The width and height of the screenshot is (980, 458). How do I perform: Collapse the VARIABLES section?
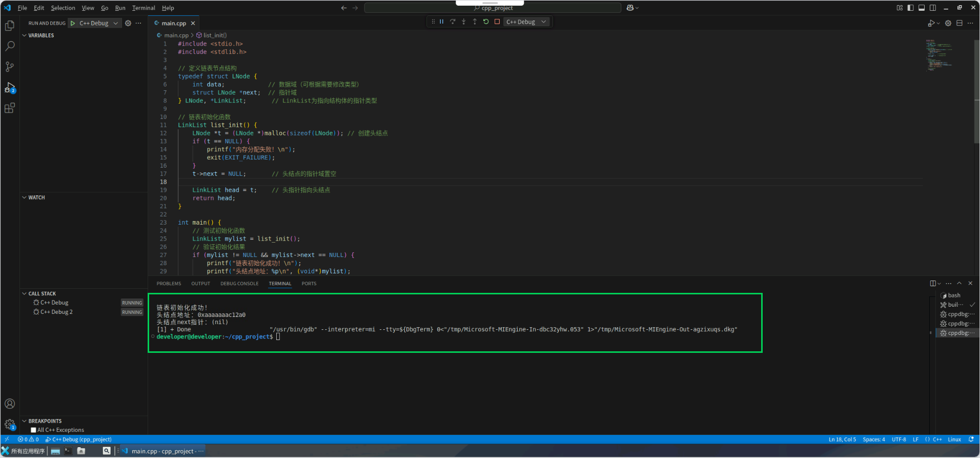pyautogui.click(x=41, y=35)
